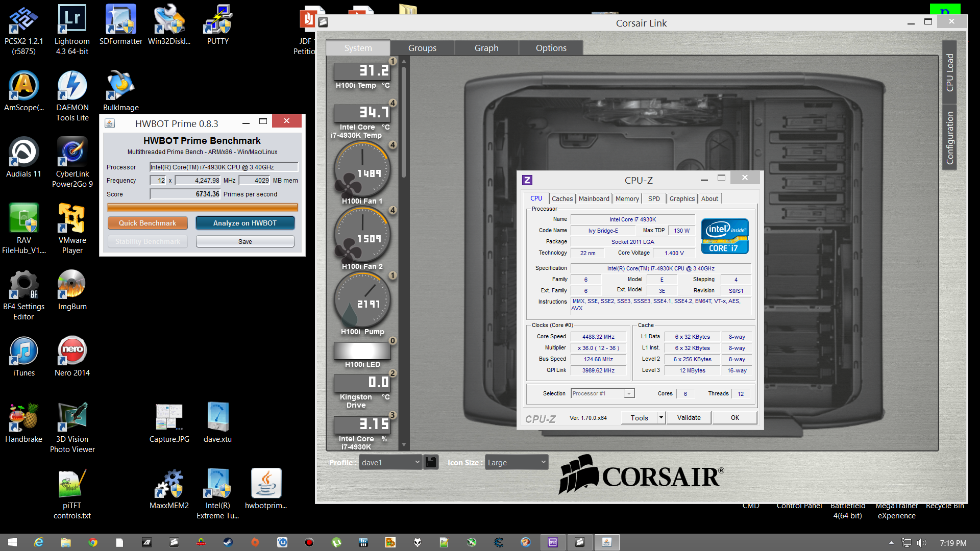Click the H100i Fan 2 gauge
This screenshot has width=980, height=551.
(362, 235)
